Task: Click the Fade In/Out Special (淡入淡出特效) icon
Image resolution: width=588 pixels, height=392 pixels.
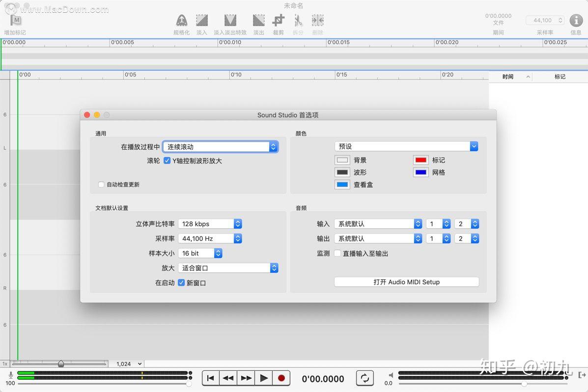Action: pyautogui.click(x=230, y=20)
